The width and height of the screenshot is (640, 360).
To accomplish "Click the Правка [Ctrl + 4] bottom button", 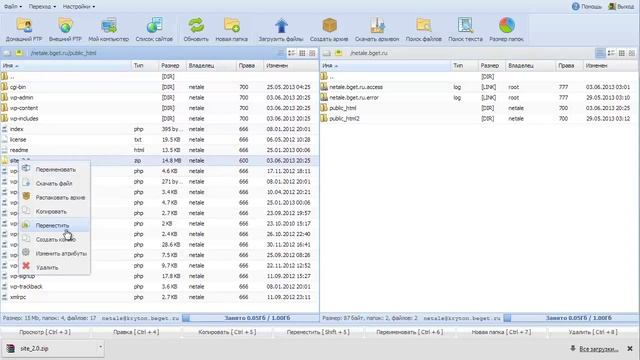I will 136,332.
